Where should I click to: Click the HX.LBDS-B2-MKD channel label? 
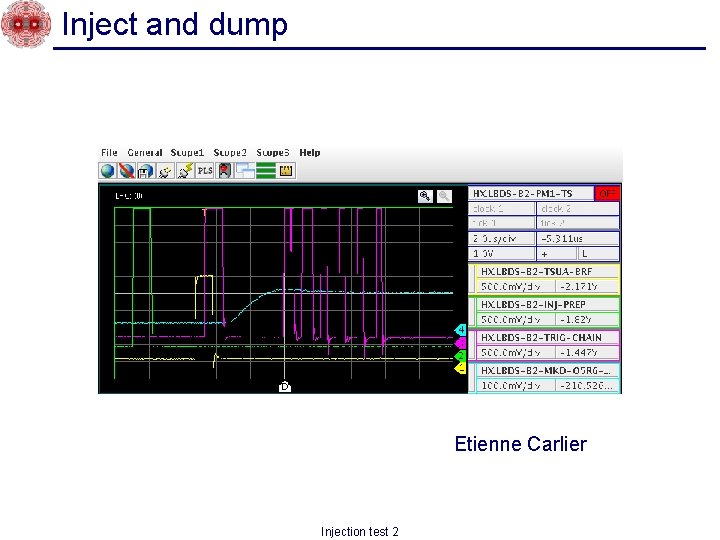pos(547,371)
